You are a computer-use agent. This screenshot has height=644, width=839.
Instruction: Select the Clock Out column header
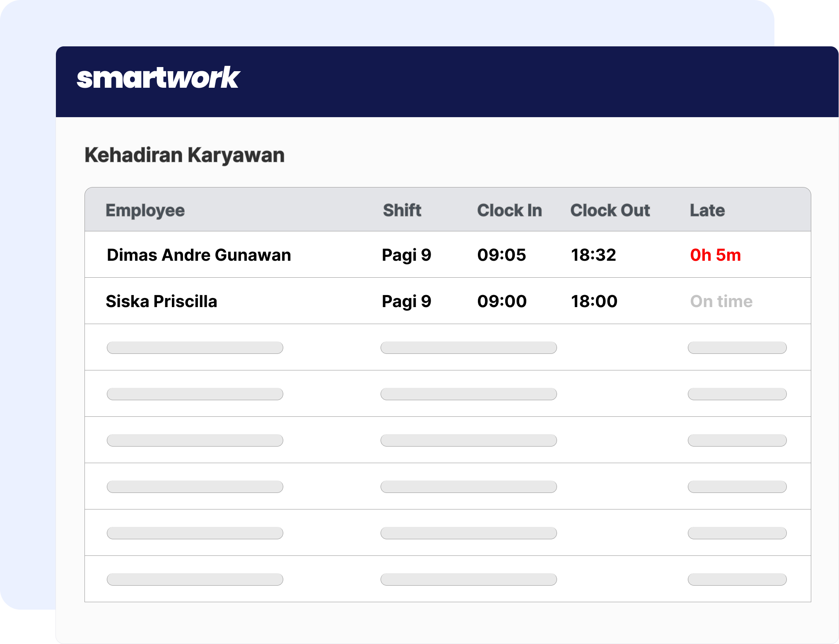(x=610, y=210)
